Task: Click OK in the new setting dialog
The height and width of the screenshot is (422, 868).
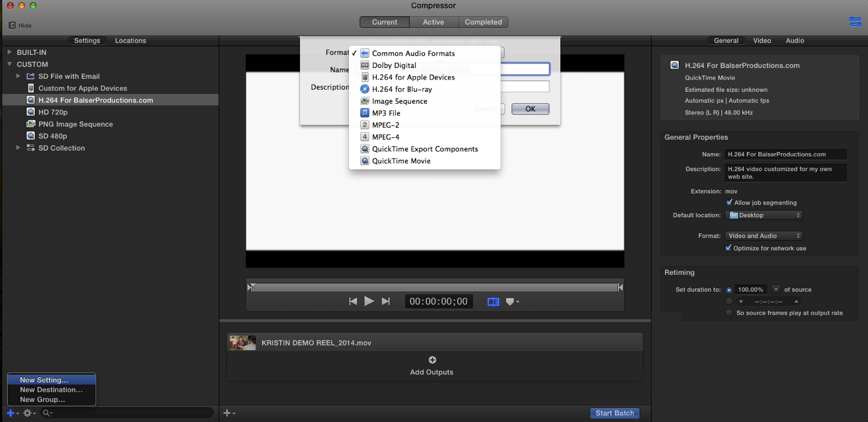Action: pyautogui.click(x=530, y=109)
